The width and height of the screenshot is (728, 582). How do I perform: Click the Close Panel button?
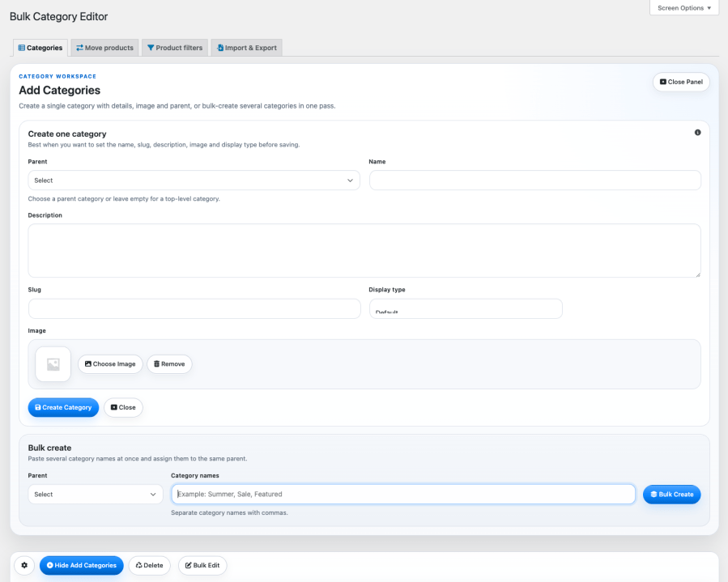point(681,82)
